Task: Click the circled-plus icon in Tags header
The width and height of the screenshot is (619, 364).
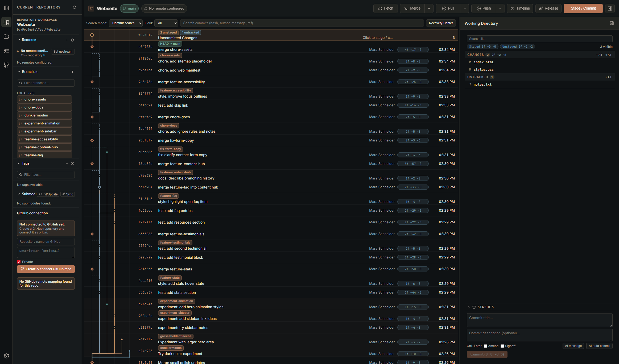Action: [72, 164]
